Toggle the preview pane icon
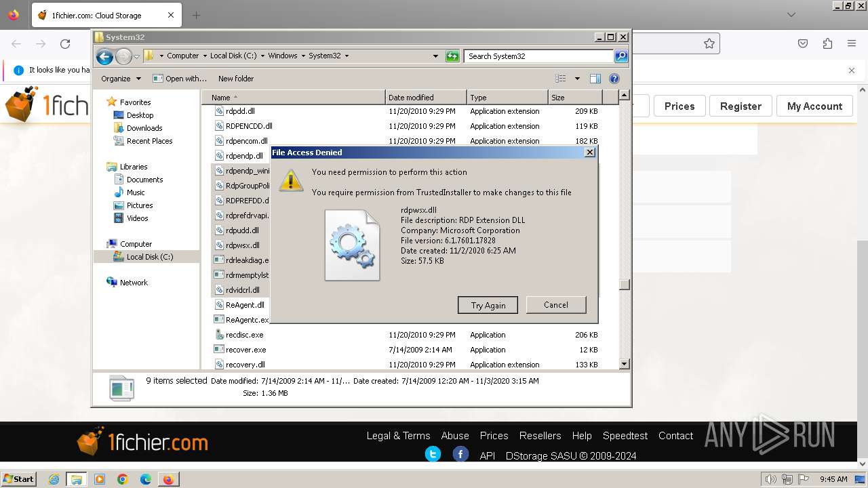Image resolution: width=868 pixels, height=488 pixels. tap(595, 79)
